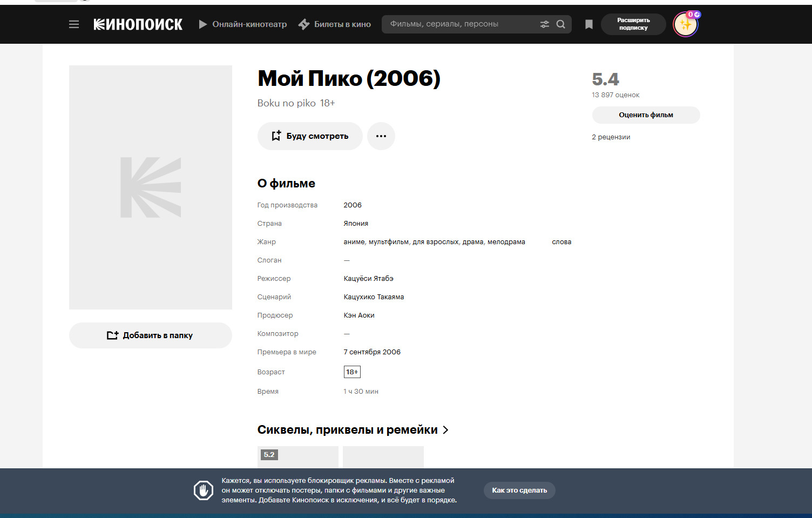Image resolution: width=812 pixels, height=518 pixels.
Task: Open the "2 рецензии" link
Action: tap(611, 137)
